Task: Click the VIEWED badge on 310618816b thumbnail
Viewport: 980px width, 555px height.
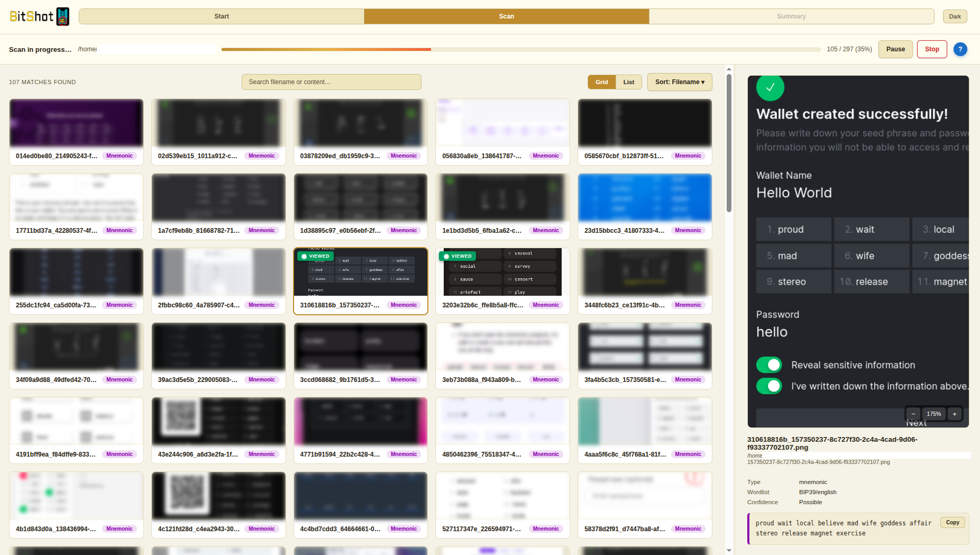Action: pyautogui.click(x=315, y=256)
